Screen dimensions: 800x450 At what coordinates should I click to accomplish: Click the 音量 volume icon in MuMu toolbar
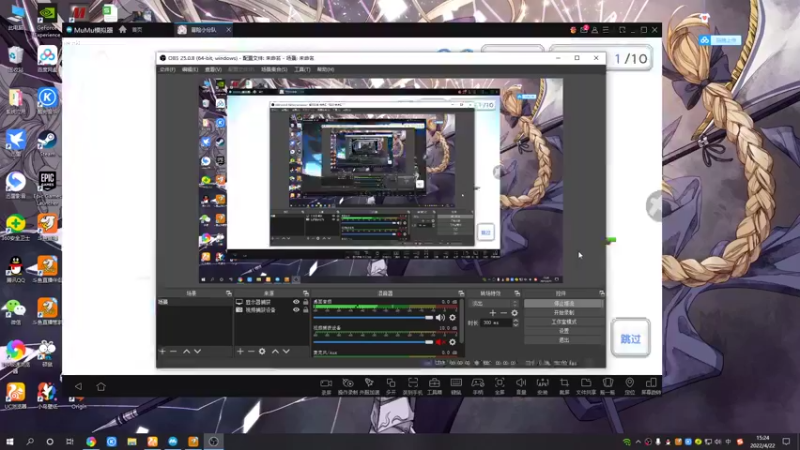(x=521, y=386)
